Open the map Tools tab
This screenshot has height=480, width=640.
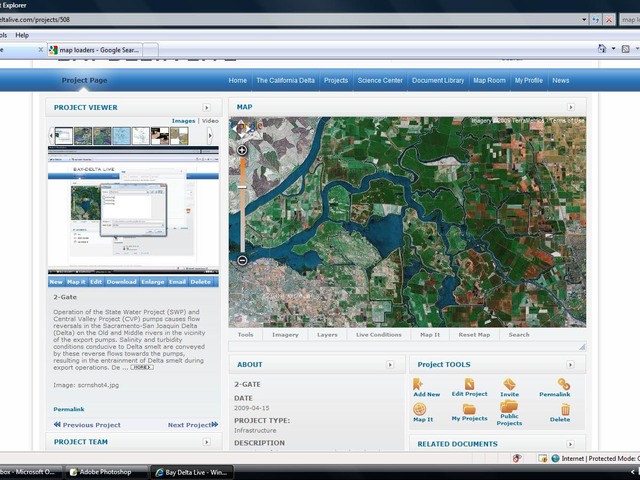click(x=245, y=335)
